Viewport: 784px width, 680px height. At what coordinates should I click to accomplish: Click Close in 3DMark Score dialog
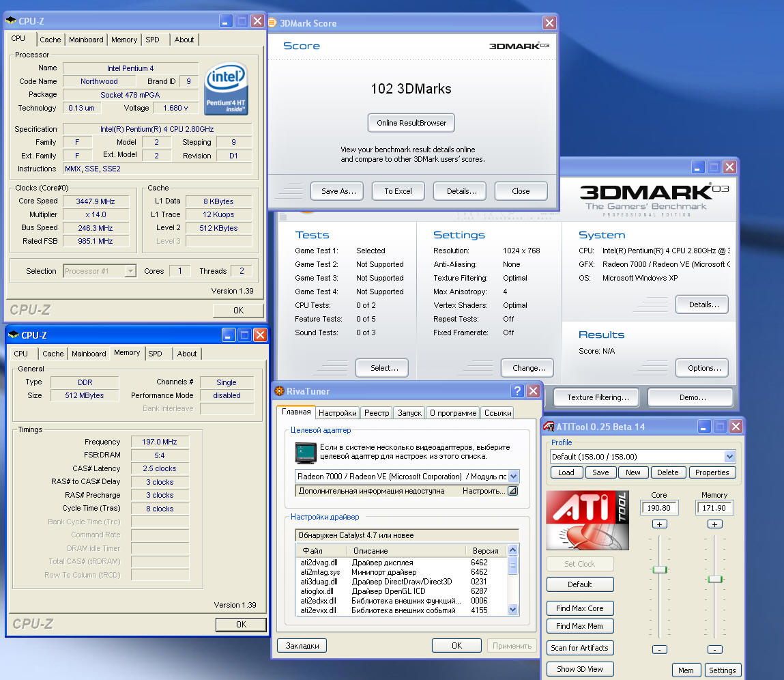(x=521, y=191)
